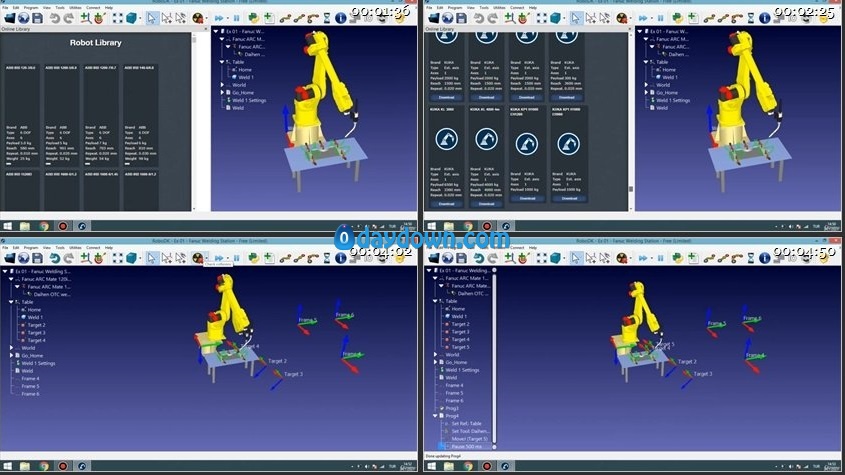Select Target 5 in the 00:04:50 frame tree
The height and width of the screenshot is (475, 845).
coord(460,347)
